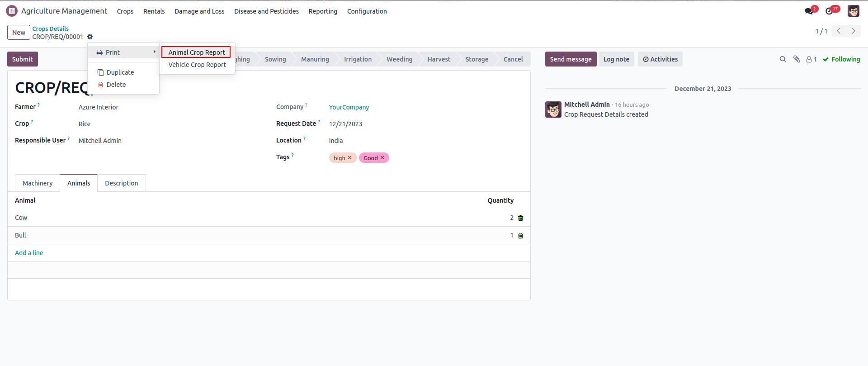868x366 pixels.
Task: Set status to Harvest stage
Action: 439,59
